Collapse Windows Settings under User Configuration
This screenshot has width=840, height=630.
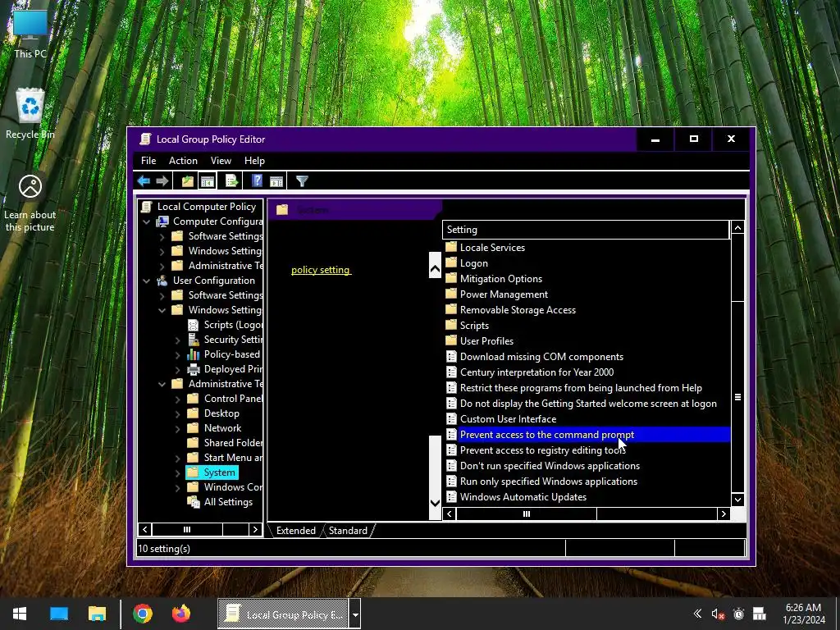[x=162, y=310]
